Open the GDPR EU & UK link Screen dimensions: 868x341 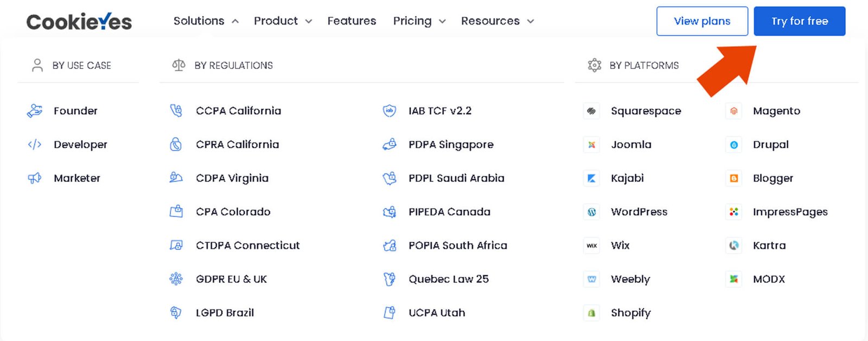232,279
